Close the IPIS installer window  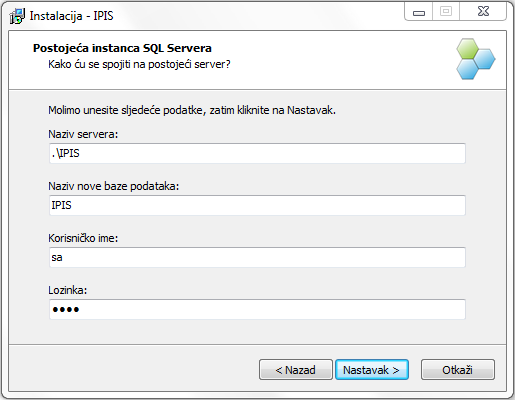tap(483, 12)
